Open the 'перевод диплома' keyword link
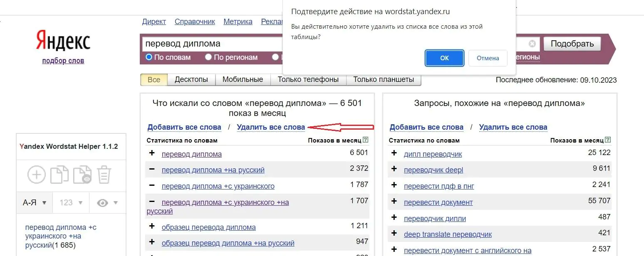The height and width of the screenshot is (256, 644). click(x=191, y=154)
